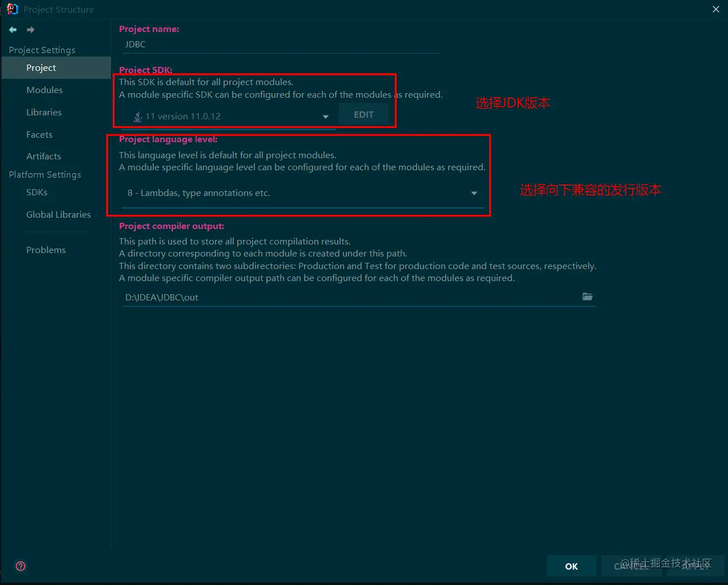
Task: Click the '11 version 11.0.12' SDK value
Action: (x=183, y=116)
